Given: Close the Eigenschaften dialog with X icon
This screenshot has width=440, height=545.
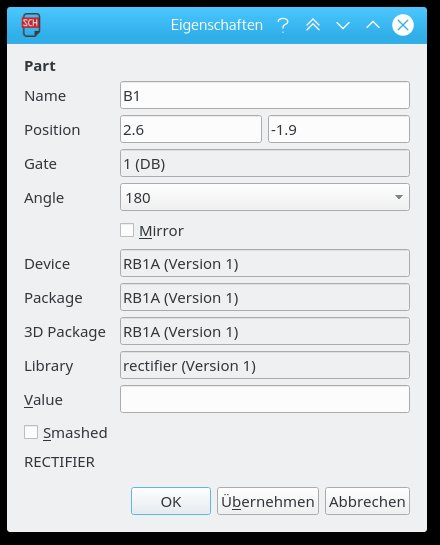Looking at the screenshot, I should (403, 25).
